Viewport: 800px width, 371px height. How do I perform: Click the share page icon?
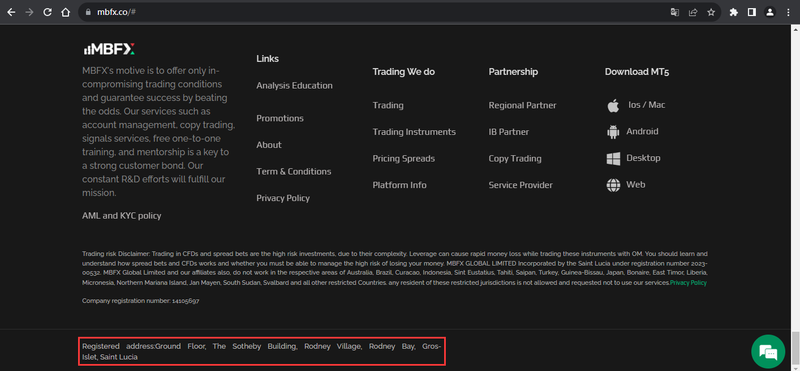click(x=693, y=12)
